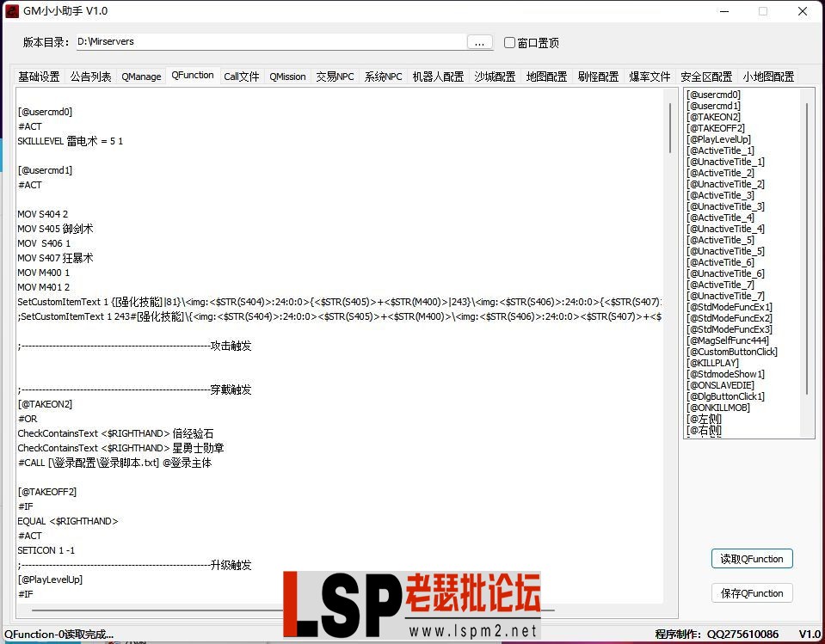Select the 交易NPC tab
This screenshot has width=825, height=644.
[x=335, y=76]
